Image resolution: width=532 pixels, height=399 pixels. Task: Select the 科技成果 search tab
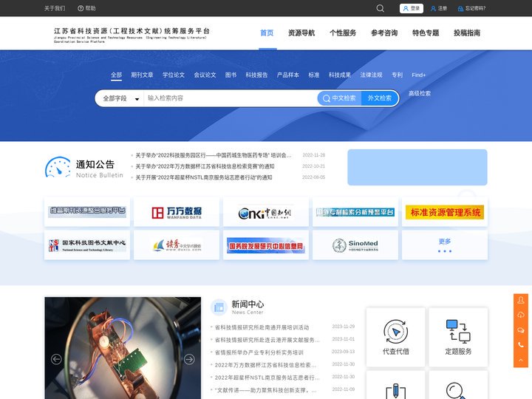coord(340,75)
